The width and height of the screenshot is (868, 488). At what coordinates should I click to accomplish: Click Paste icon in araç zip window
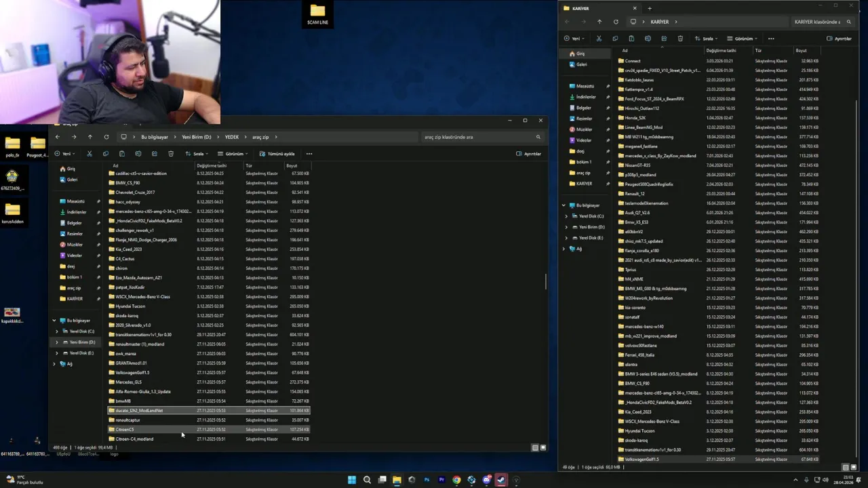click(121, 154)
